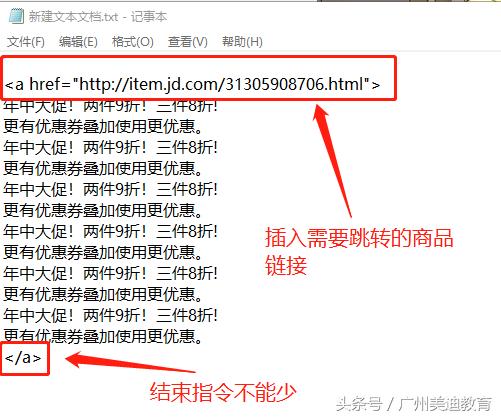This screenshot has width=501, height=417.
Task: Click the red arrow pointing to </a>
Action: tap(130, 362)
